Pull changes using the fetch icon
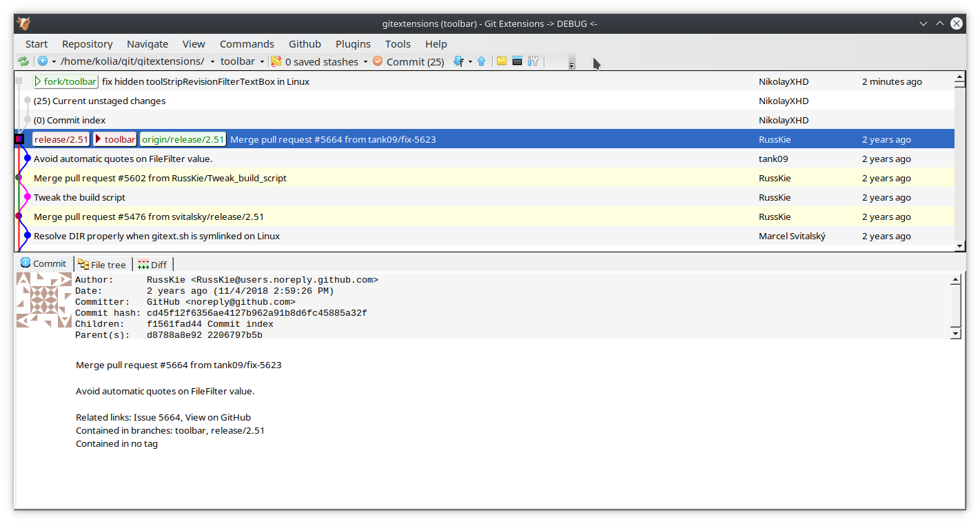 pos(458,61)
